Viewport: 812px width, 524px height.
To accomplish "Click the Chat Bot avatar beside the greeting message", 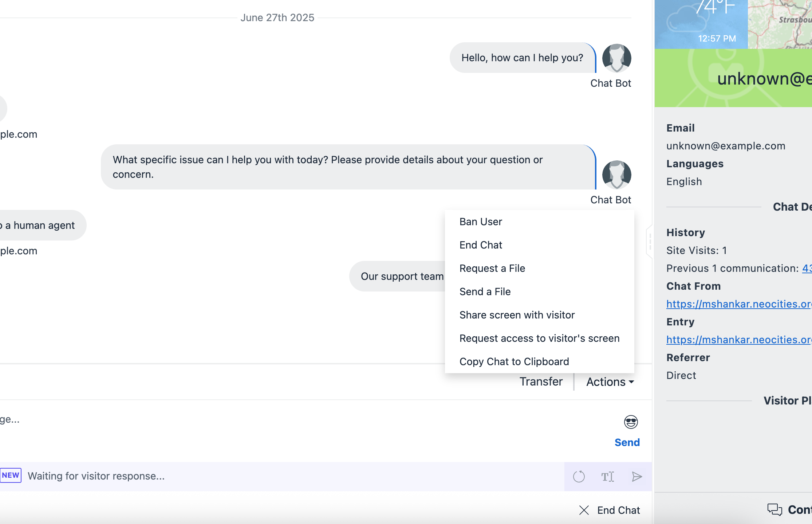I will tap(616, 58).
